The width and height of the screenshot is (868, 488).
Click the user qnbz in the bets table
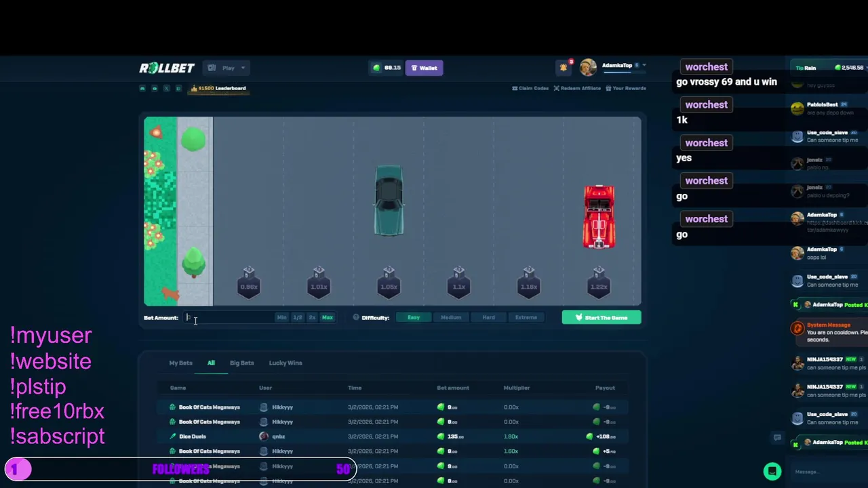(279, 436)
